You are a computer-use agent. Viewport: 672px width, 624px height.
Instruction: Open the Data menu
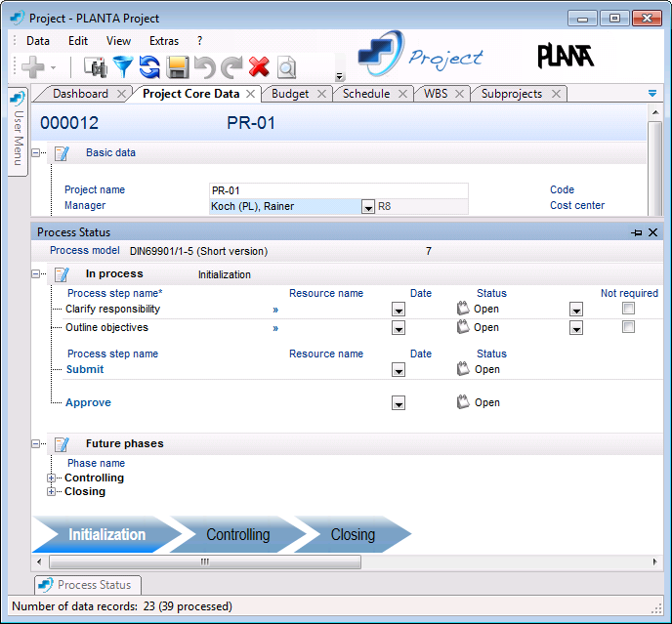[38, 41]
